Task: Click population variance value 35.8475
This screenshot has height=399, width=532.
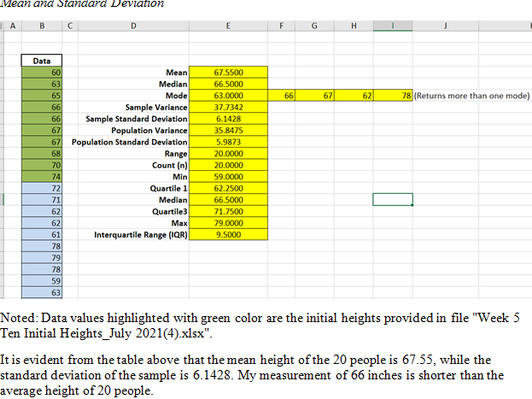Action: (x=228, y=131)
